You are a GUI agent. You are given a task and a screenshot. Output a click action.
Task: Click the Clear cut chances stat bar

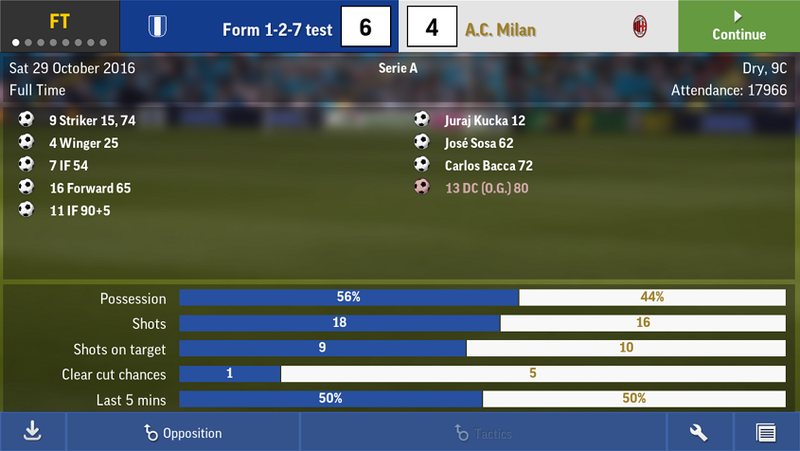[482, 373]
